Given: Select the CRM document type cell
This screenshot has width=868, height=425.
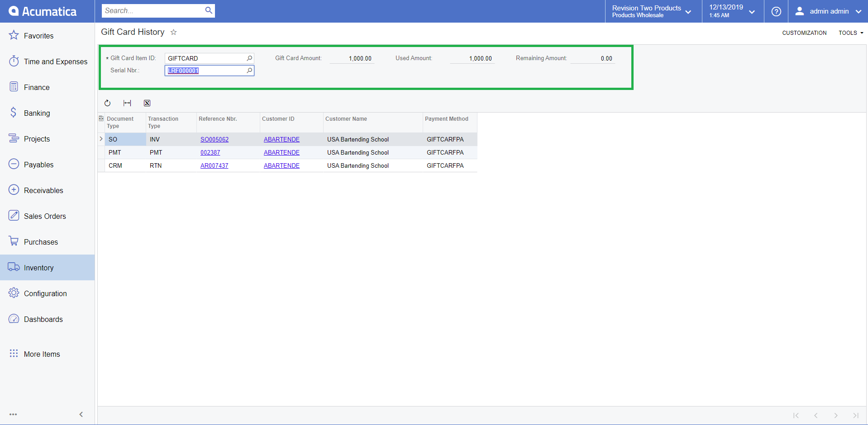Looking at the screenshot, I should click(125, 165).
